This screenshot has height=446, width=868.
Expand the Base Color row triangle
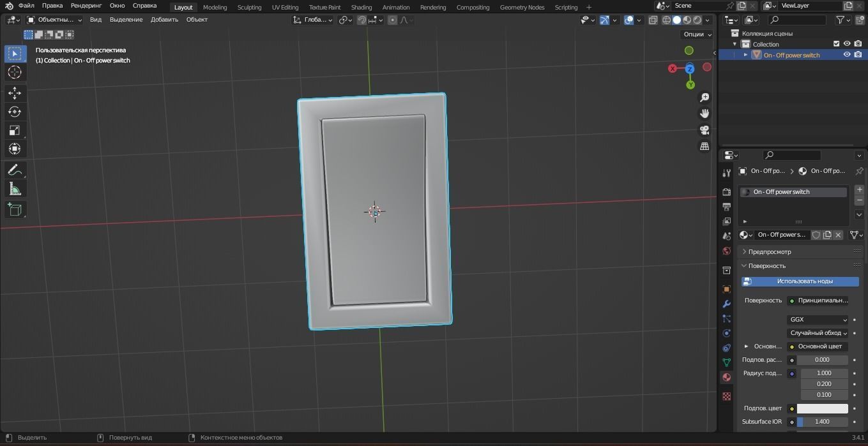746,346
